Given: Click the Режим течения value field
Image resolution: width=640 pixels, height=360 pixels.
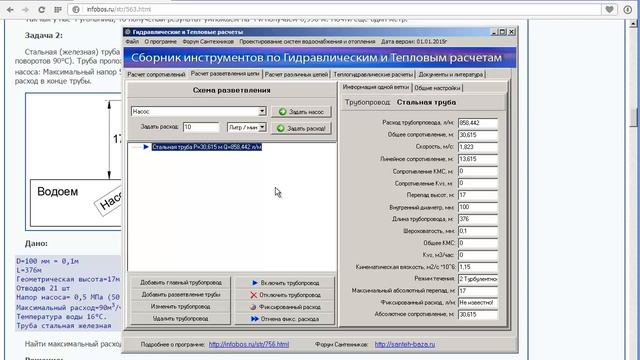Looking at the screenshot, I should pyautogui.click(x=478, y=279).
